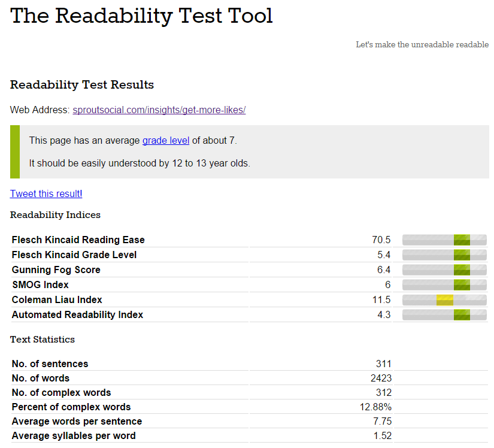Screen dimensions: 494x448
Task: Click the Readability Test Results heading
Action: pyautogui.click(x=82, y=84)
